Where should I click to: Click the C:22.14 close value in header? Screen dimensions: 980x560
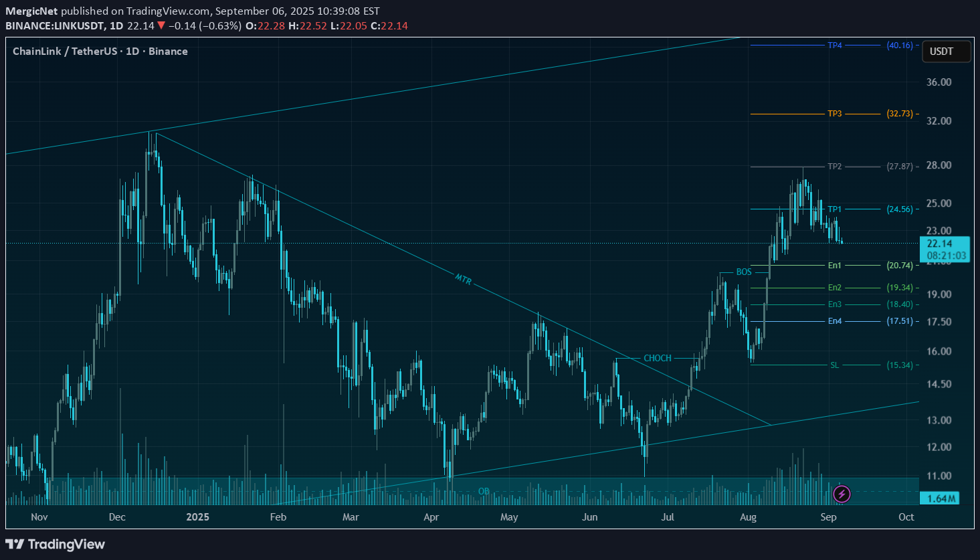[389, 26]
